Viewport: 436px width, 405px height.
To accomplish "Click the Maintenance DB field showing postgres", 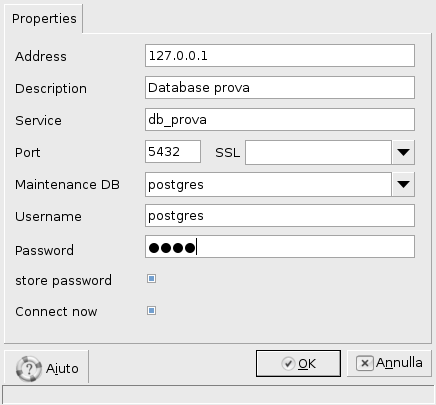I will tap(268, 184).
